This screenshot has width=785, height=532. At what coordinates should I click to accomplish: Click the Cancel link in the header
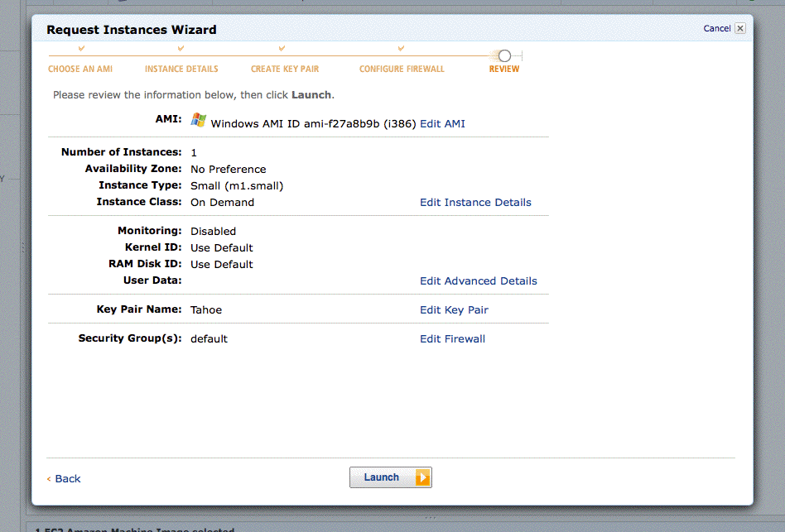[x=716, y=28]
